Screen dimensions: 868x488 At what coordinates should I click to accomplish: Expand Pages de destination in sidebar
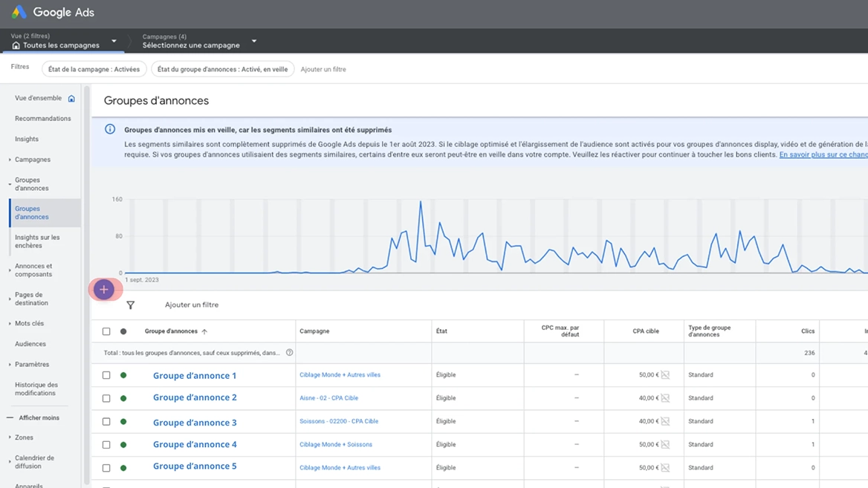pos(10,299)
